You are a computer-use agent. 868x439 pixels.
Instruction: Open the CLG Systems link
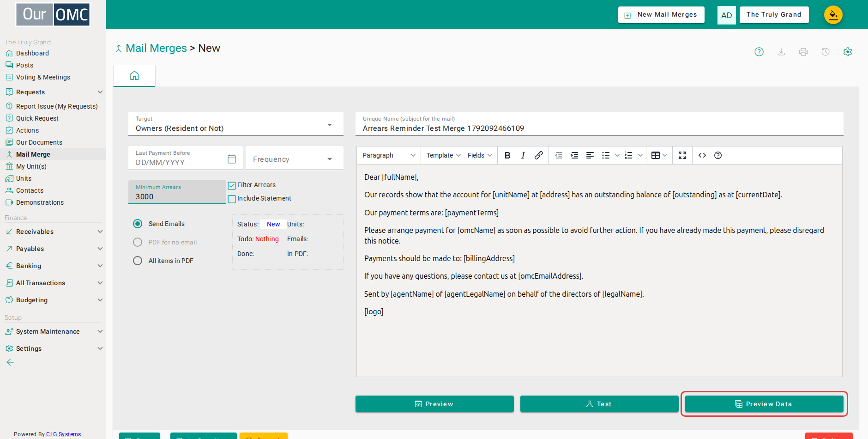[x=63, y=434]
